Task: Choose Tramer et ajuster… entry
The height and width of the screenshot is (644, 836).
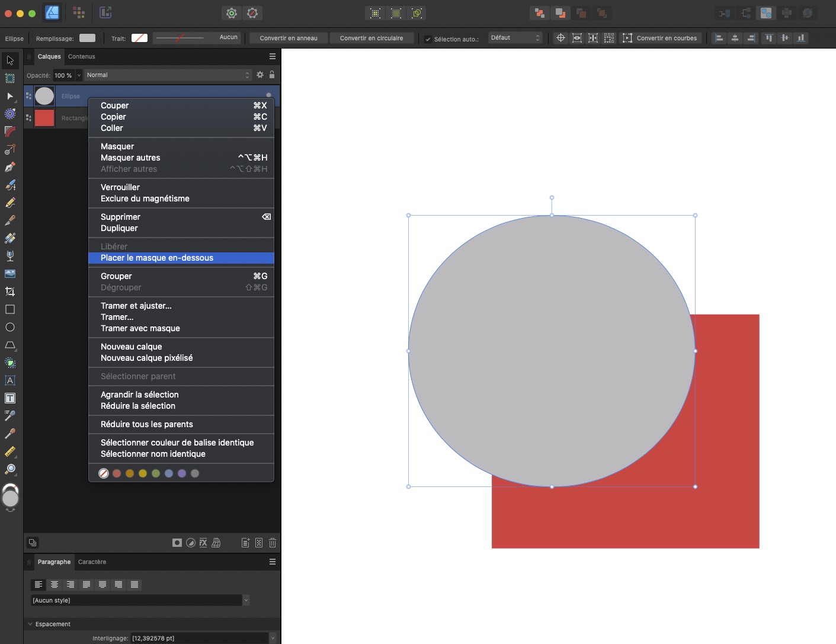Action: 181,306
